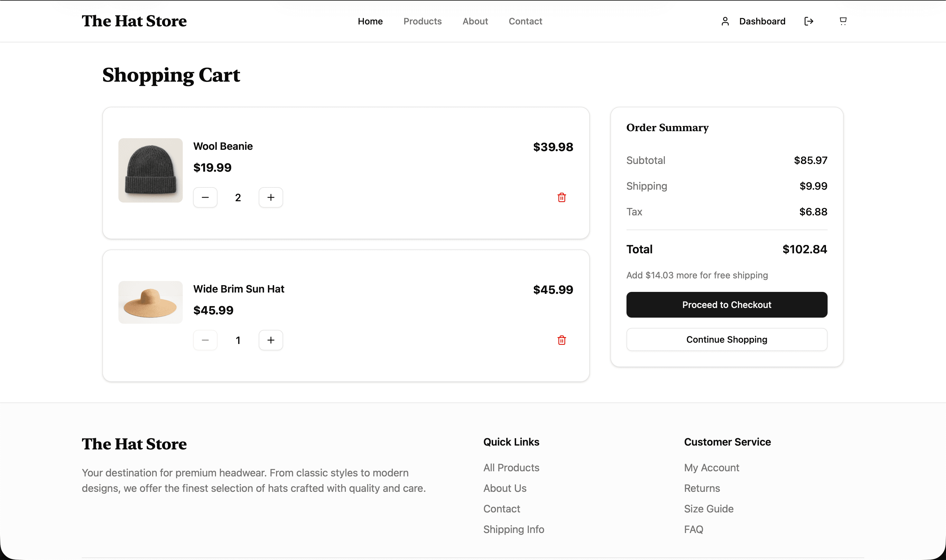Viewport: 946px width, 560px height.
Task: Follow the Shipping Info footer link
Action: point(514,529)
